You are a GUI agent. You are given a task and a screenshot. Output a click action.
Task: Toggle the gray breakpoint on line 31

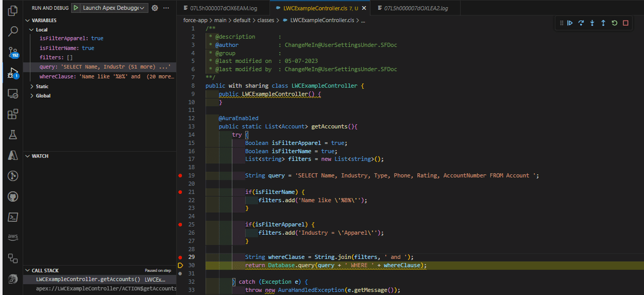click(180, 274)
